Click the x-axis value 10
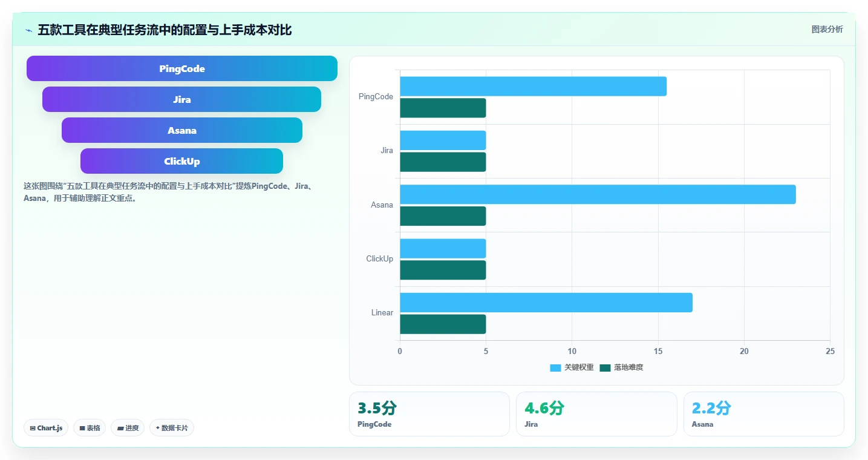Viewport: 868px width, 460px height. tap(572, 352)
